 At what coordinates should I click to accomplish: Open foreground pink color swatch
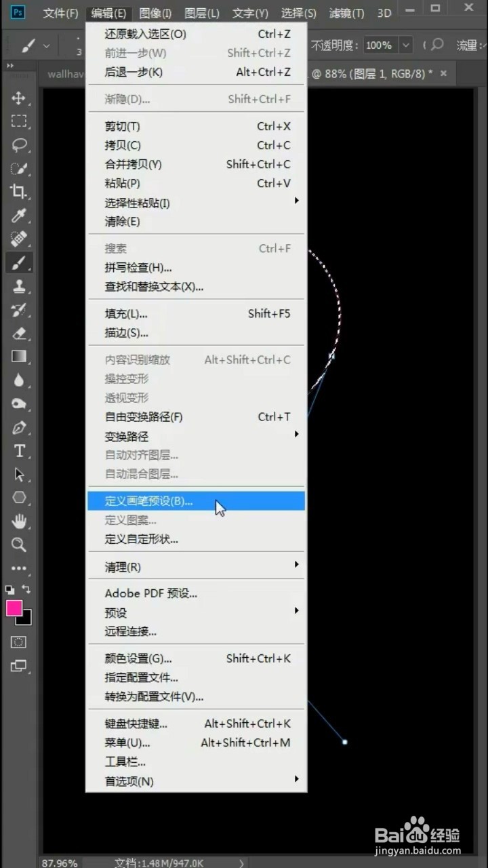14,608
